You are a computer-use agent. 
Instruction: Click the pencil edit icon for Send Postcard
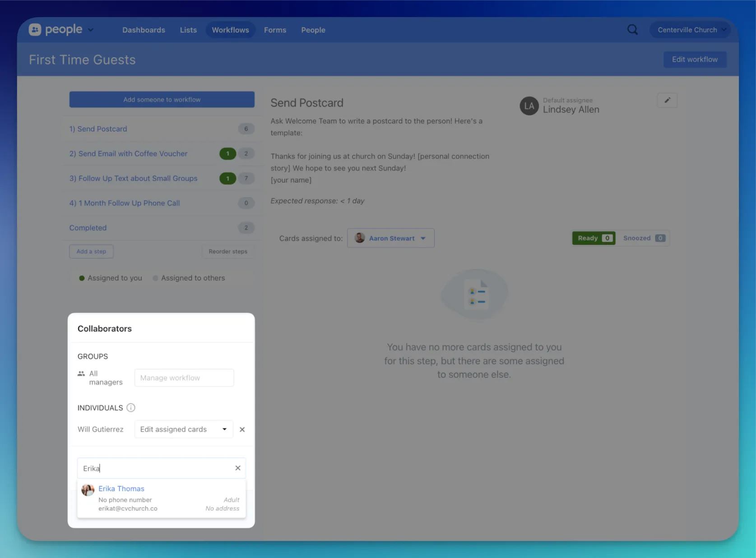[667, 100]
